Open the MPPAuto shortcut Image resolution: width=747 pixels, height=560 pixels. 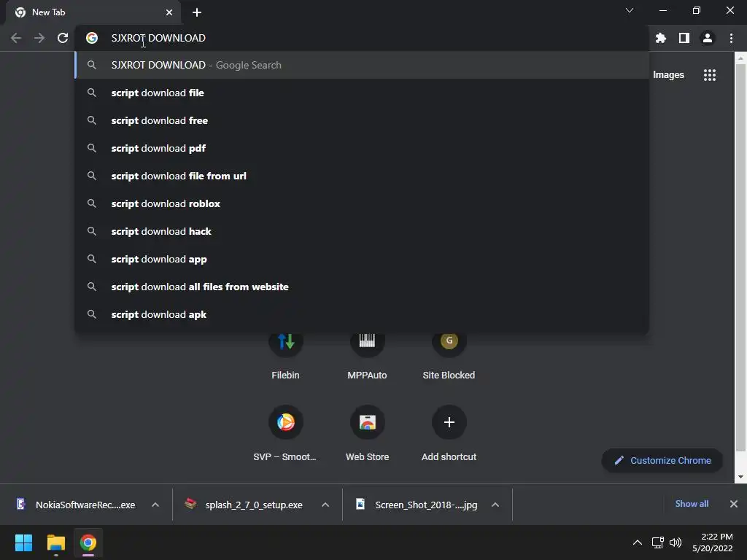(368, 355)
